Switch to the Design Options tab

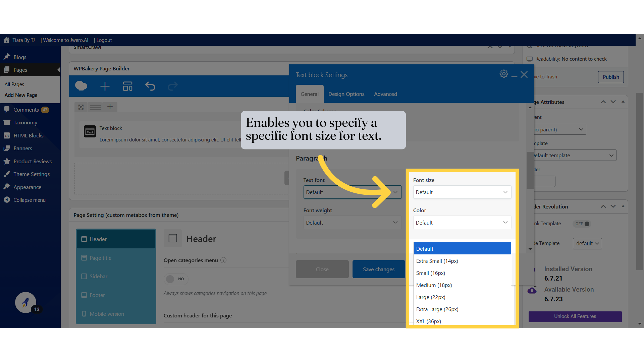[346, 94]
